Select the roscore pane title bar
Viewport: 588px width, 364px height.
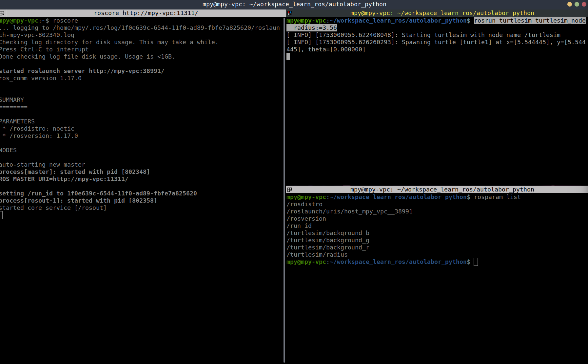pos(146,13)
